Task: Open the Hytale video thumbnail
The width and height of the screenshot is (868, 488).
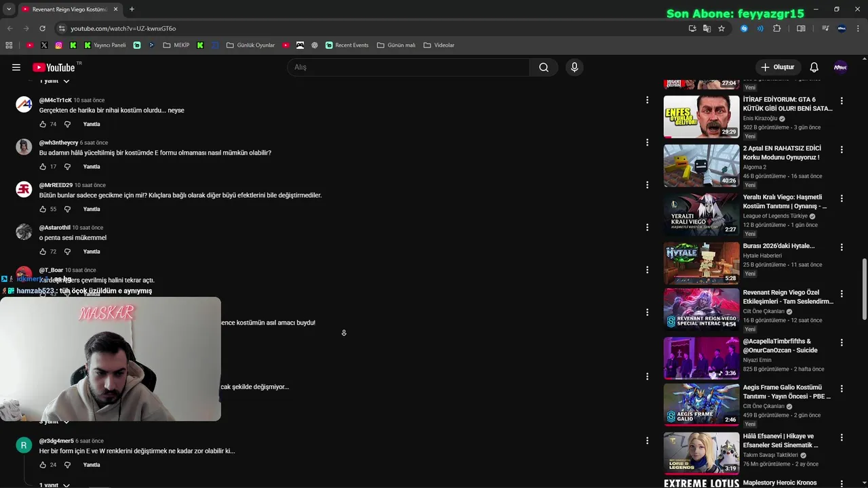Action: tap(701, 263)
